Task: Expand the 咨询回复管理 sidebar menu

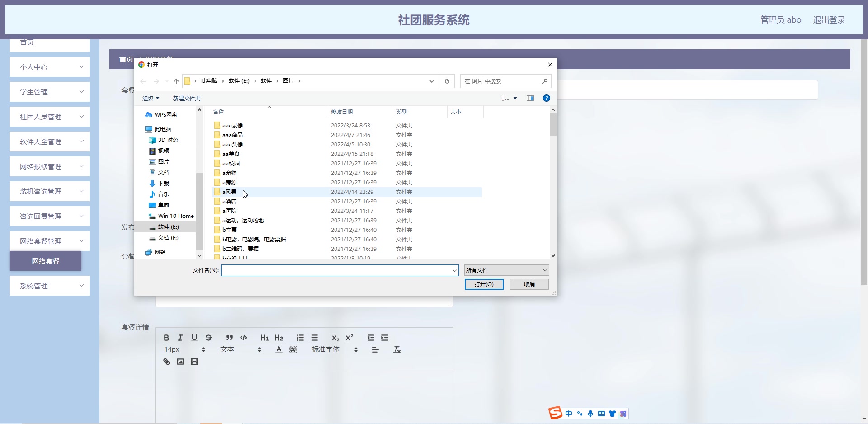Action: pos(50,216)
